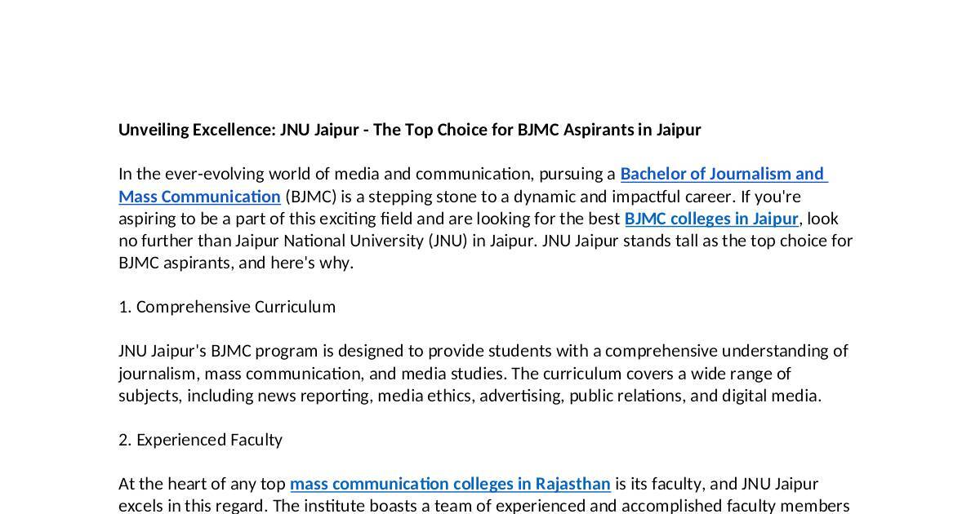Click the bold title starting 'Unveiling Excellence'
The width and height of the screenshot is (980, 514).
(x=409, y=130)
